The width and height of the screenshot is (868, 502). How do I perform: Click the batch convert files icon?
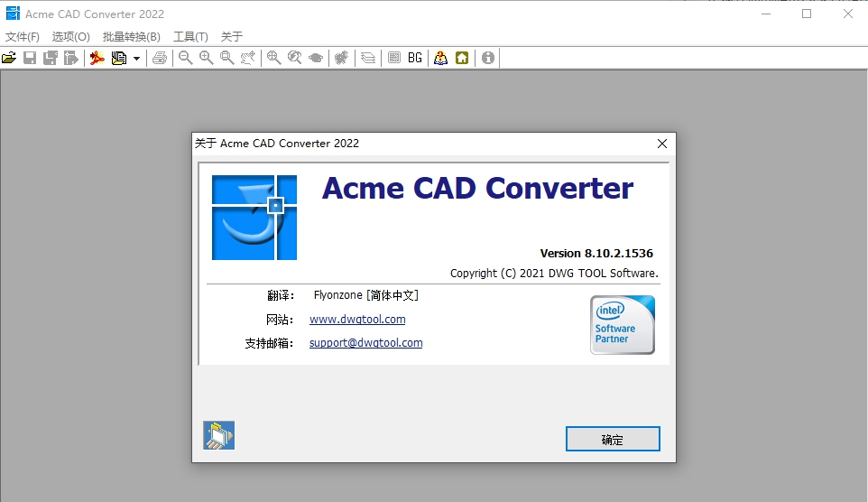pos(118,58)
